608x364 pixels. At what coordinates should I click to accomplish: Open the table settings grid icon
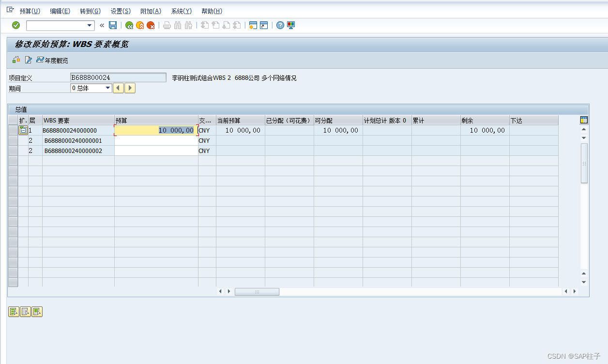point(584,120)
